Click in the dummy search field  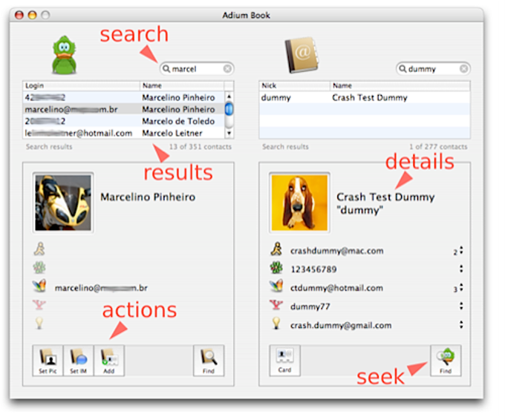pos(433,69)
